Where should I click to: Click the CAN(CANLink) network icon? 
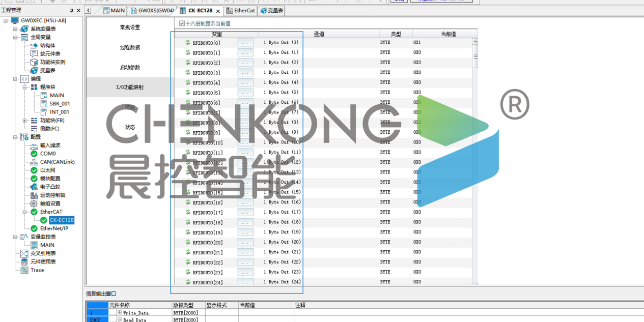tap(34, 162)
